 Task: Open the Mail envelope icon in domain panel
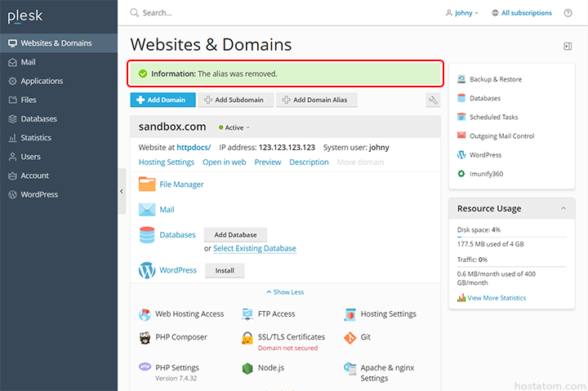[x=147, y=210]
